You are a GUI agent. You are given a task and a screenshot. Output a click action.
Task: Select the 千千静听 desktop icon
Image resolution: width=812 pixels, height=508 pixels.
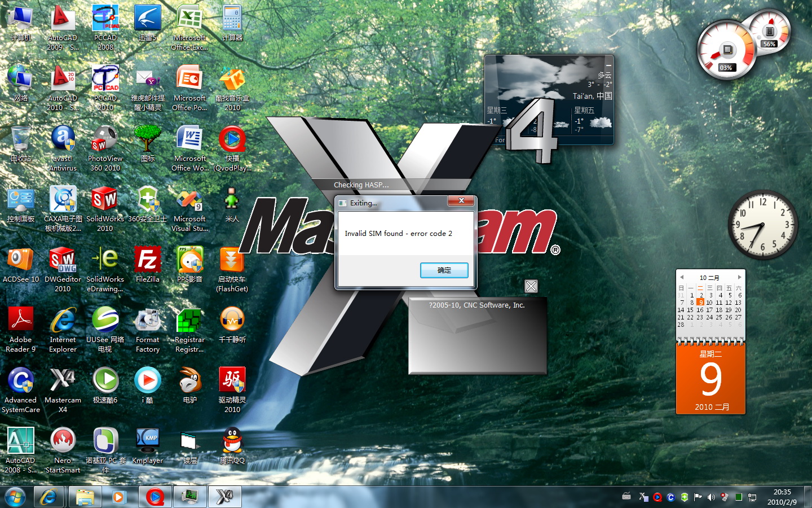[x=232, y=326]
